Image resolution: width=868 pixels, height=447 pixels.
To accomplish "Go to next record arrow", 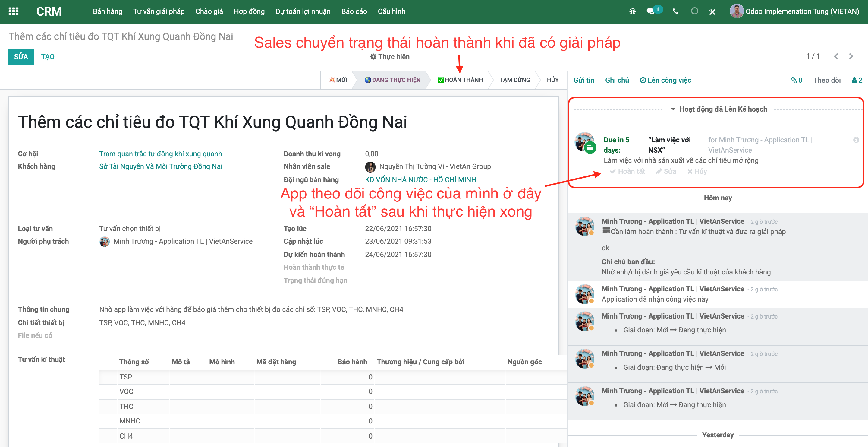I will coord(851,57).
